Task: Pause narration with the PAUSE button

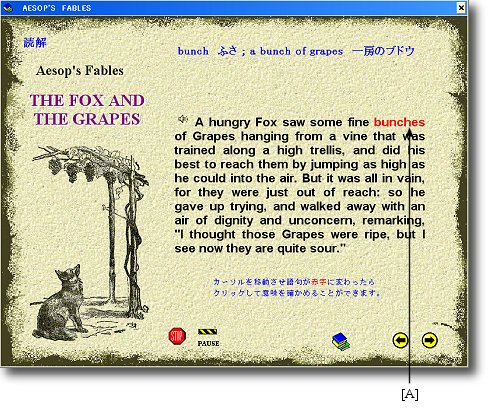Action: (x=208, y=337)
